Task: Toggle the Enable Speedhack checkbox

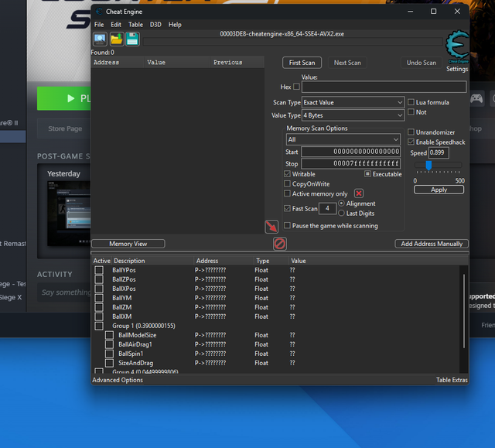Action: click(411, 142)
